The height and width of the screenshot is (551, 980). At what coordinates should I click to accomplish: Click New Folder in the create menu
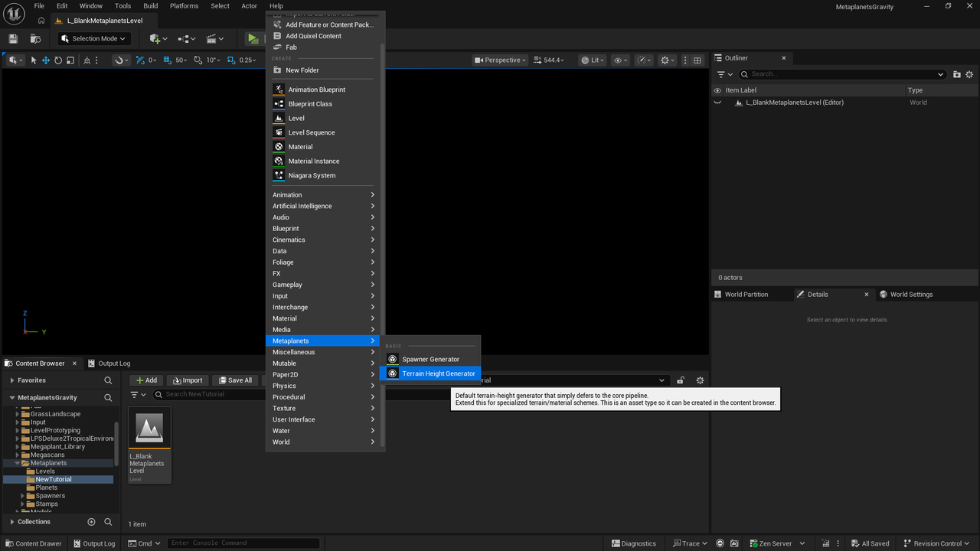click(322, 70)
